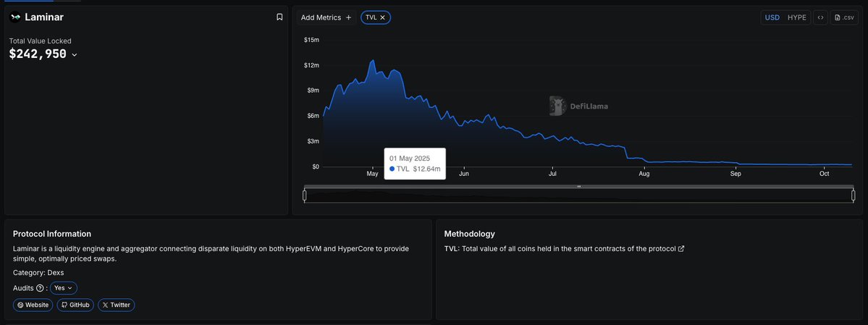The image size is (868, 325).
Task: Expand the Total Value Locked breakdown
Action: point(75,55)
